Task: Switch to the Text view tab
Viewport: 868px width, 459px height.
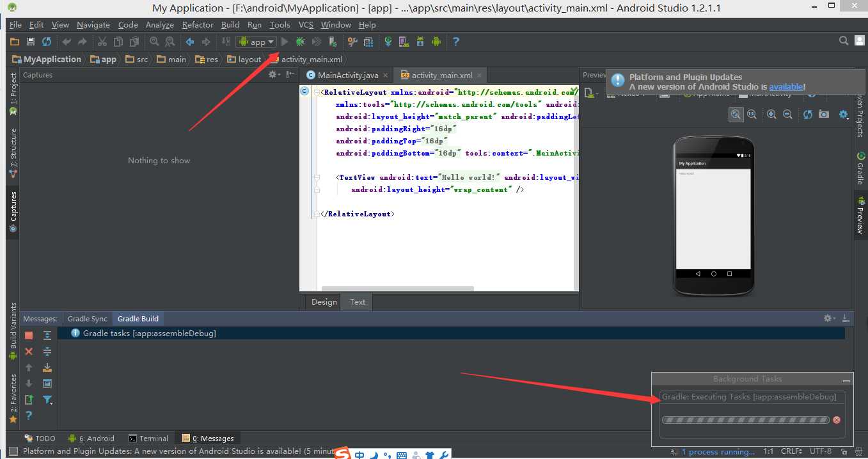Action: (358, 302)
